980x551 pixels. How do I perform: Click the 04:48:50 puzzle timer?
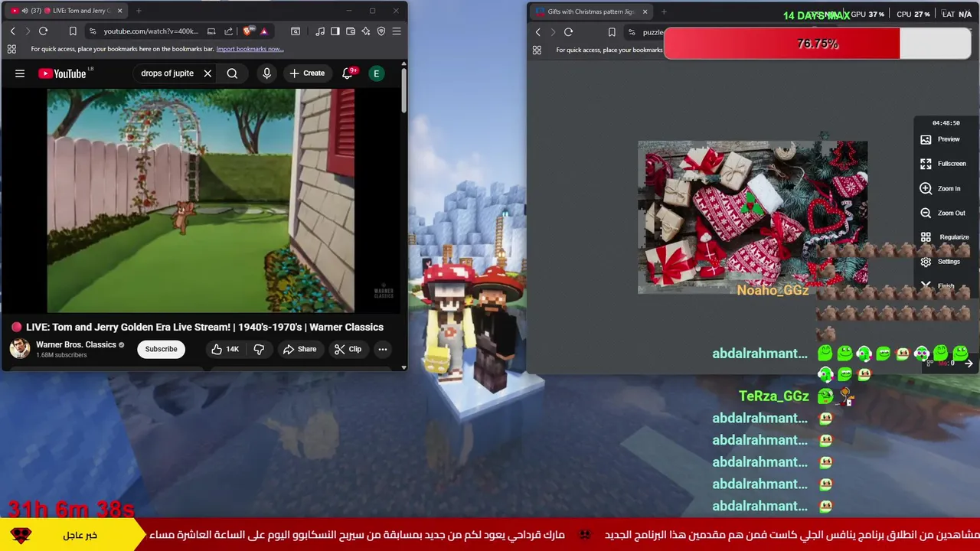point(946,123)
